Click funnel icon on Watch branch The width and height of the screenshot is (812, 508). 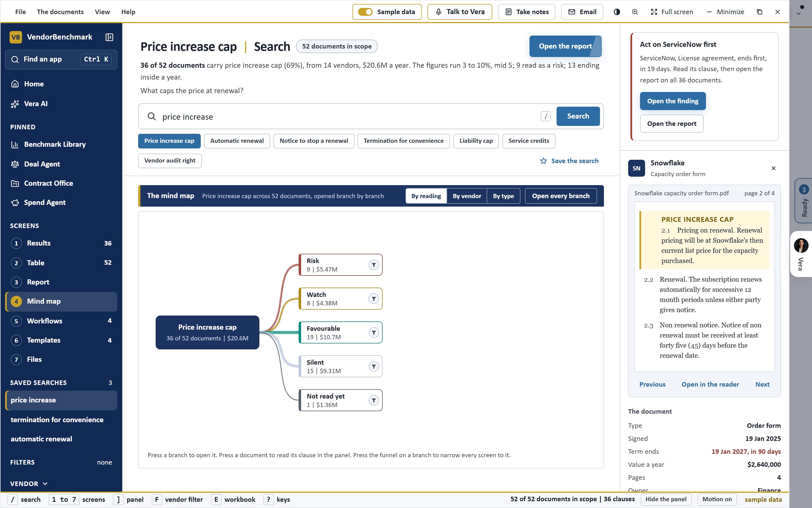click(x=374, y=299)
